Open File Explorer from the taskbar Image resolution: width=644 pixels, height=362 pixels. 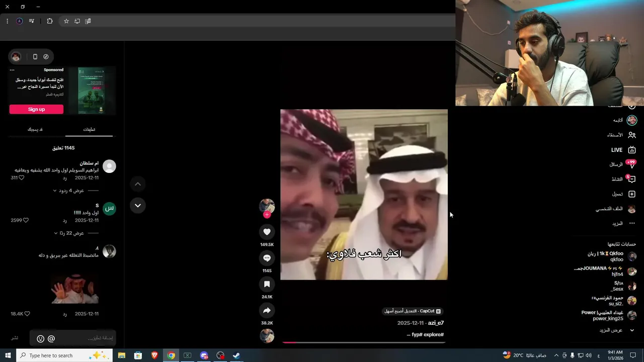[x=121, y=355]
